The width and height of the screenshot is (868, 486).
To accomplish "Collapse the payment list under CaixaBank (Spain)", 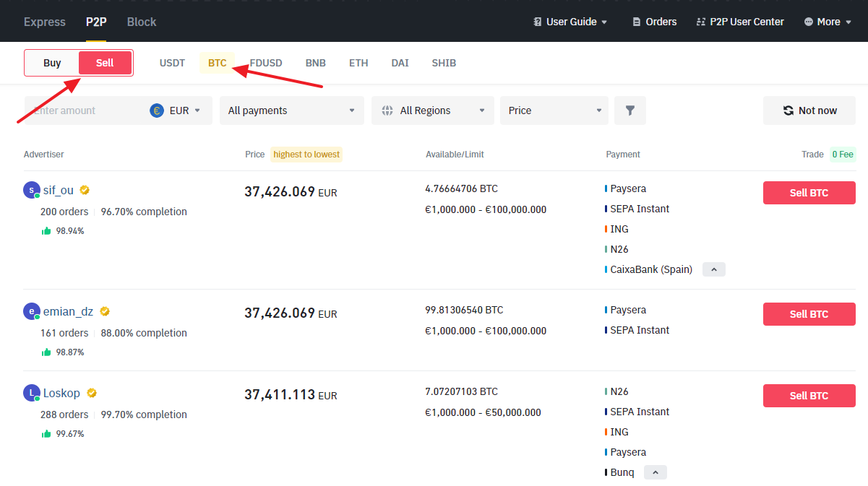I will pos(713,269).
